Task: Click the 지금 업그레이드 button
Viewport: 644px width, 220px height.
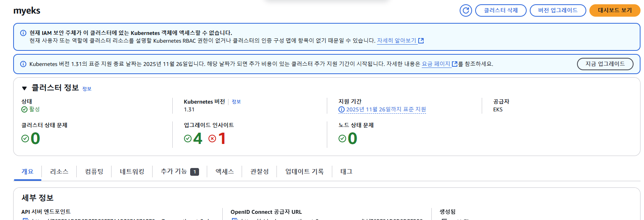Action: [605, 64]
